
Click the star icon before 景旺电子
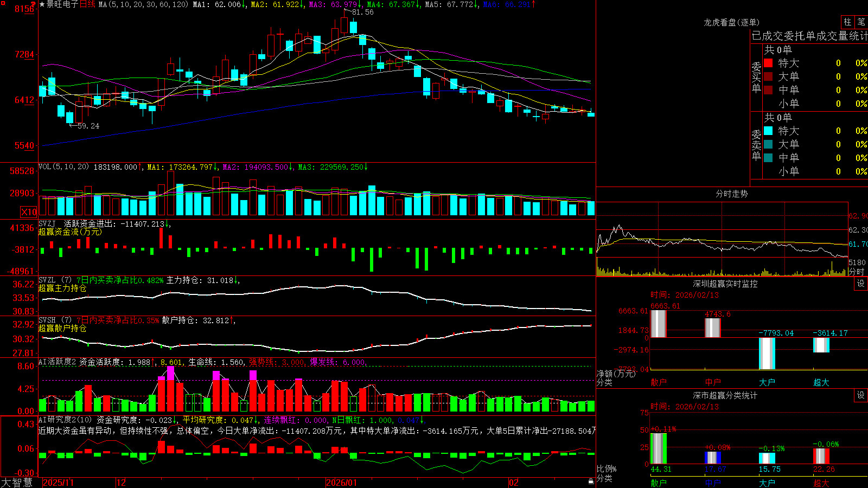[42, 4]
